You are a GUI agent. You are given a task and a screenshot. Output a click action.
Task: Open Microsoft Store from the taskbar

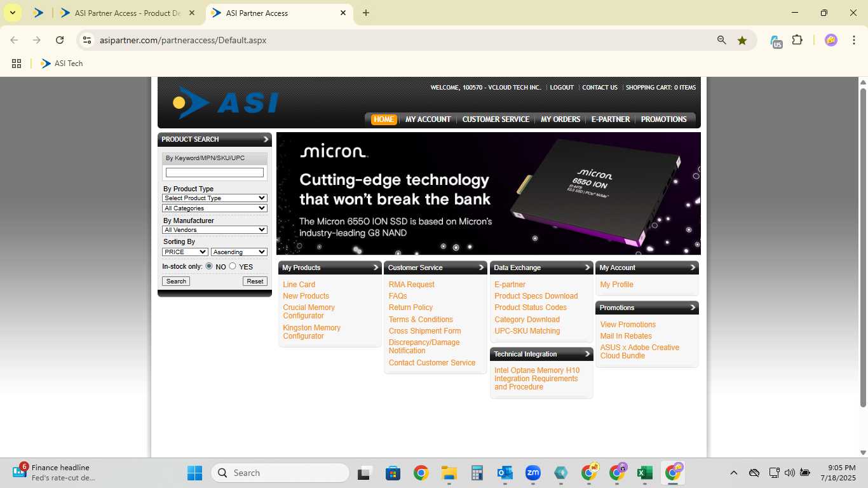(393, 473)
